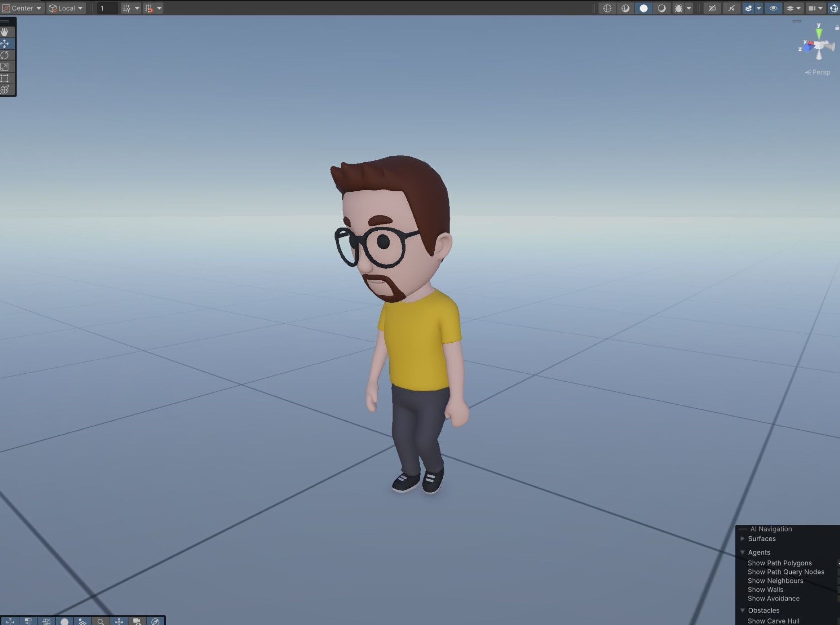This screenshot has height=625, width=840.
Task: Click 'Show Carve Hull' option
Action: pyautogui.click(x=773, y=621)
